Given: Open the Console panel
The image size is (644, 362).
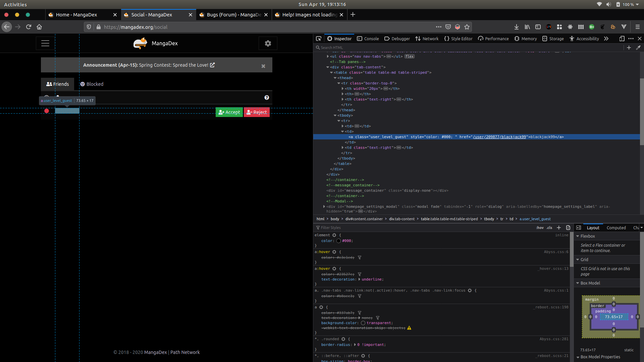Looking at the screenshot, I should point(368,39).
